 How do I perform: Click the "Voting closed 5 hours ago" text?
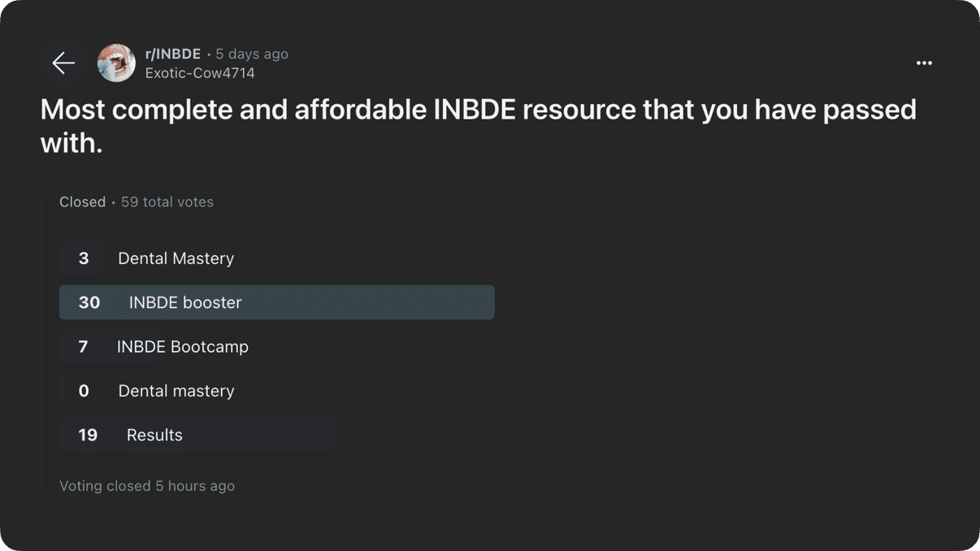pos(147,486)
